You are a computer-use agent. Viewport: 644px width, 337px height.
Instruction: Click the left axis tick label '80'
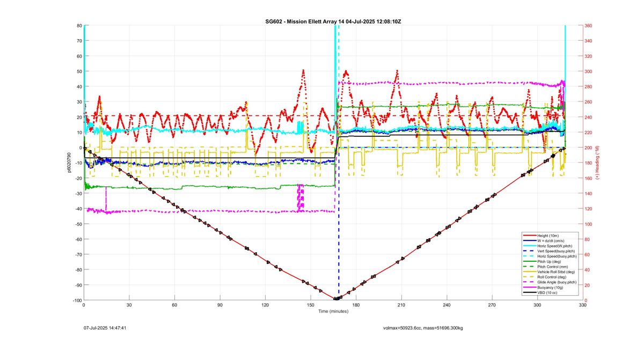point(79,26)
